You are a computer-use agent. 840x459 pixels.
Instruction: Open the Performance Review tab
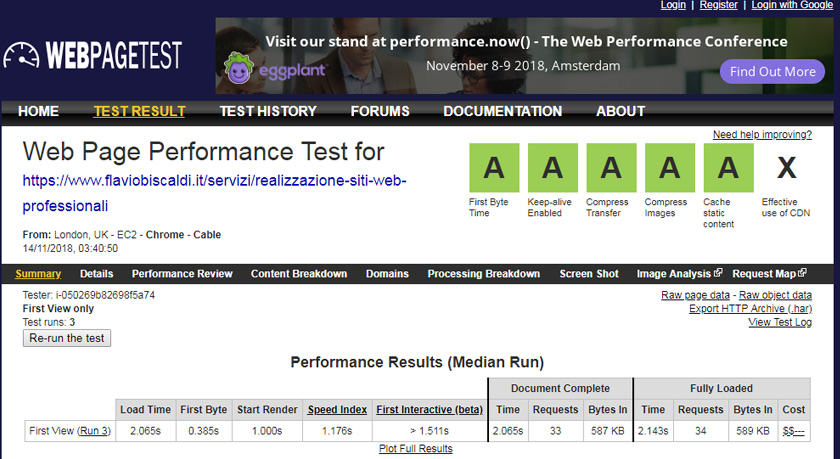pos(182,274)
